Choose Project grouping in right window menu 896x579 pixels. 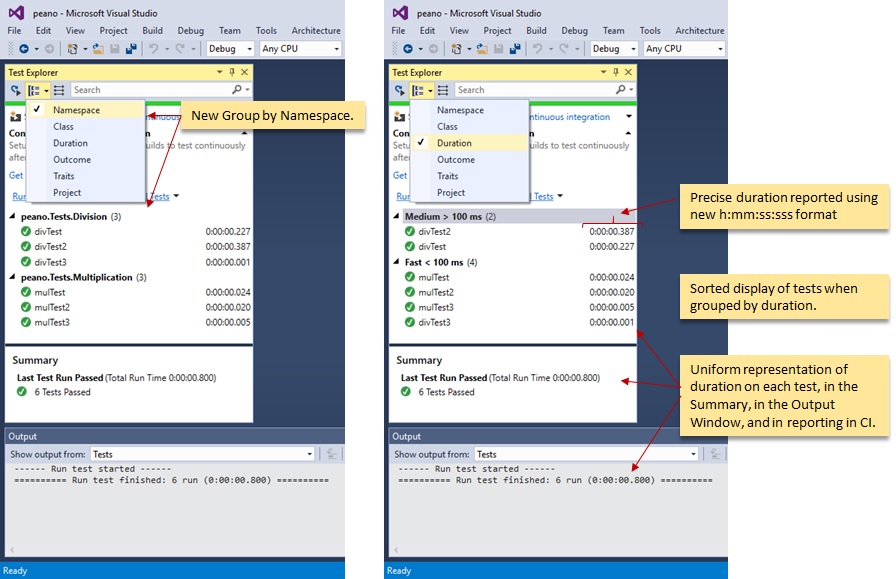(x=451, y=193)
